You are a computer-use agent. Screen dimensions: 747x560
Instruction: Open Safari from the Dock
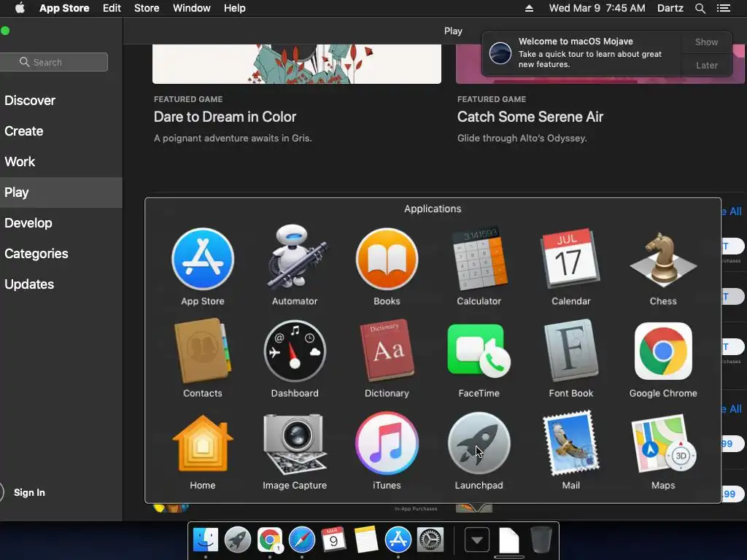tap(301, 540)
